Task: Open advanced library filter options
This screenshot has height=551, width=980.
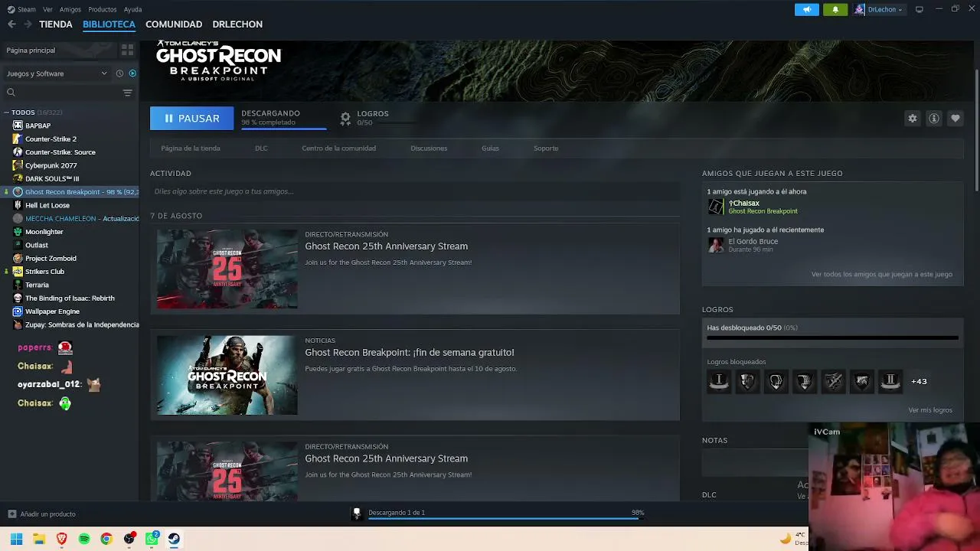Action: pos(127,93)
